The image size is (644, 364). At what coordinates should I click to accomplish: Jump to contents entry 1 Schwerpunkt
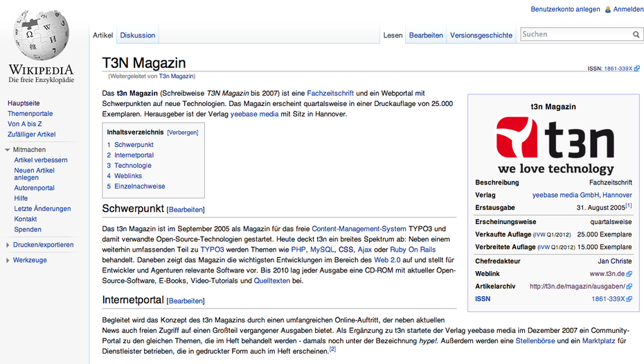click(130, 145)
